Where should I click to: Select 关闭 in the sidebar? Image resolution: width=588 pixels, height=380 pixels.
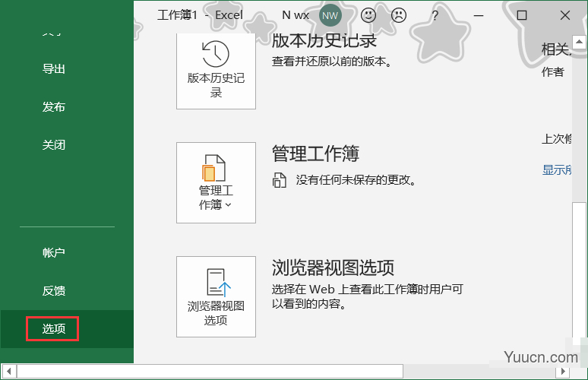[x=54, y=145]
